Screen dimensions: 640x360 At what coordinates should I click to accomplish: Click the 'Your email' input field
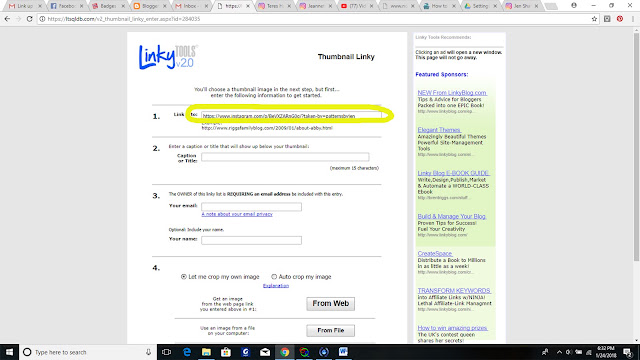251,207
